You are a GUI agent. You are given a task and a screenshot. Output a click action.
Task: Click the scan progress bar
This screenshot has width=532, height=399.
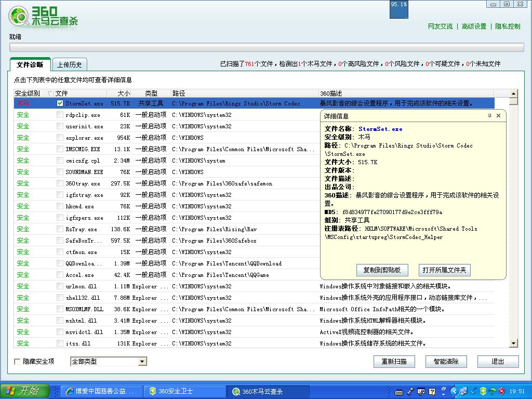266,47
